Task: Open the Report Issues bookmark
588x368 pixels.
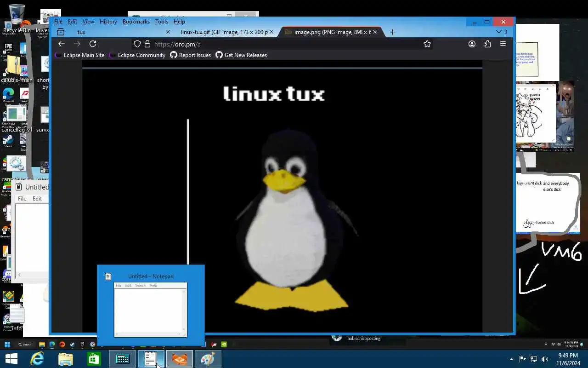Action: pos(191,55)
